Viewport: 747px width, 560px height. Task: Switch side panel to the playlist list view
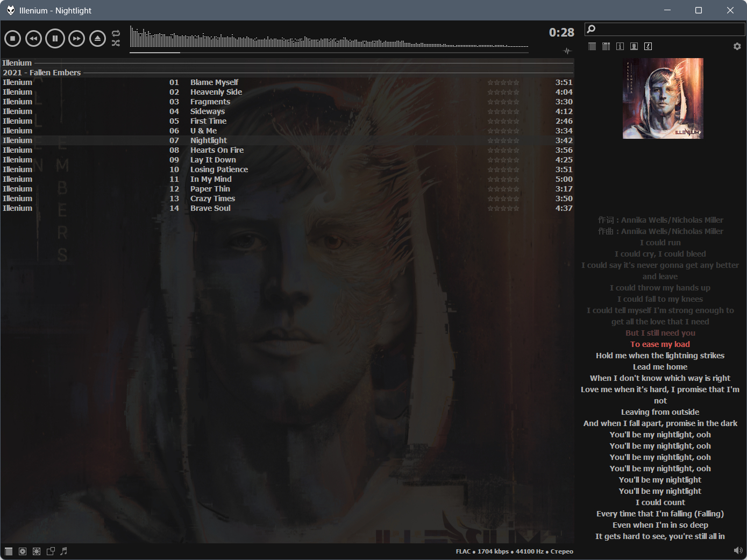coord(592,46)
